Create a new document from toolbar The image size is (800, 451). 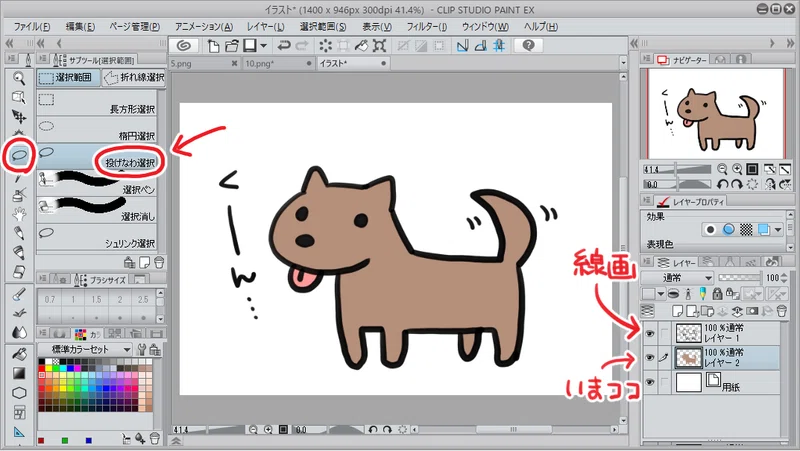213,46
